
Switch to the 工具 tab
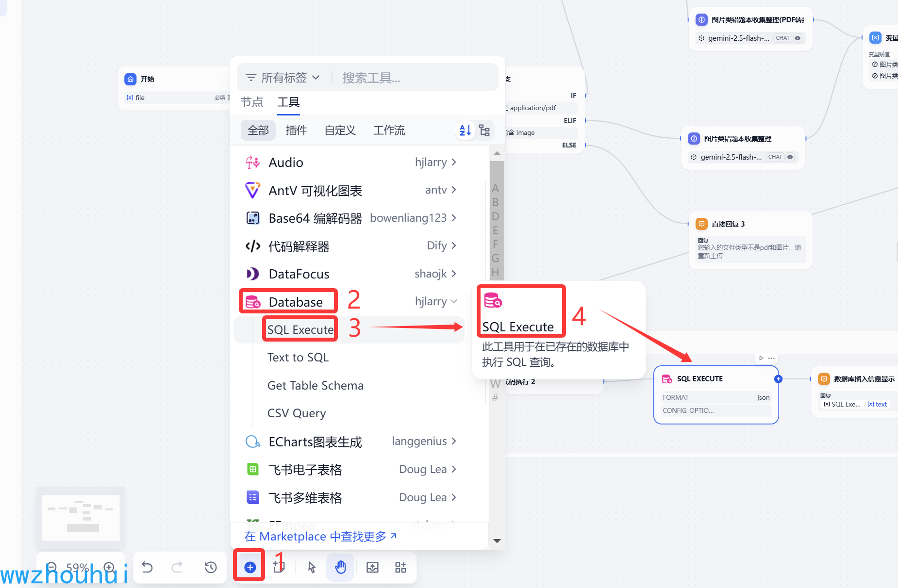click(x=288, y=102)
